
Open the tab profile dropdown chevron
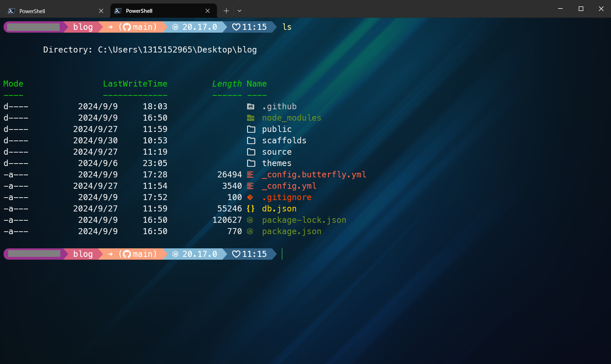(x=239, y=11)
